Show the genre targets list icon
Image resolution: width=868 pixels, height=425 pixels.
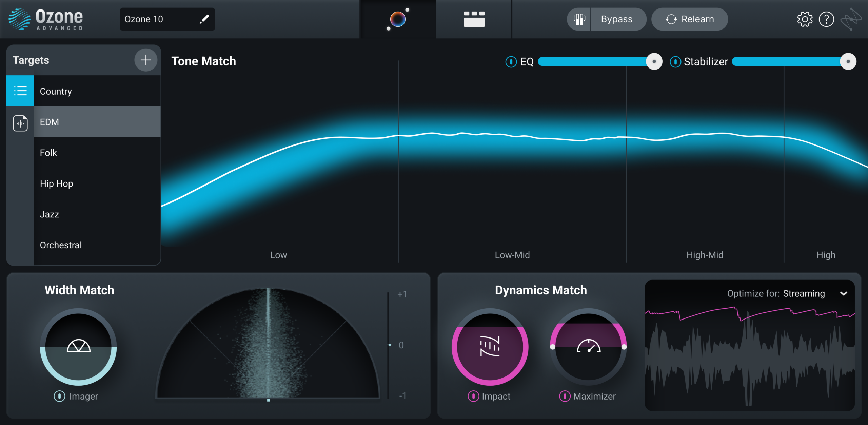(20, 91)
